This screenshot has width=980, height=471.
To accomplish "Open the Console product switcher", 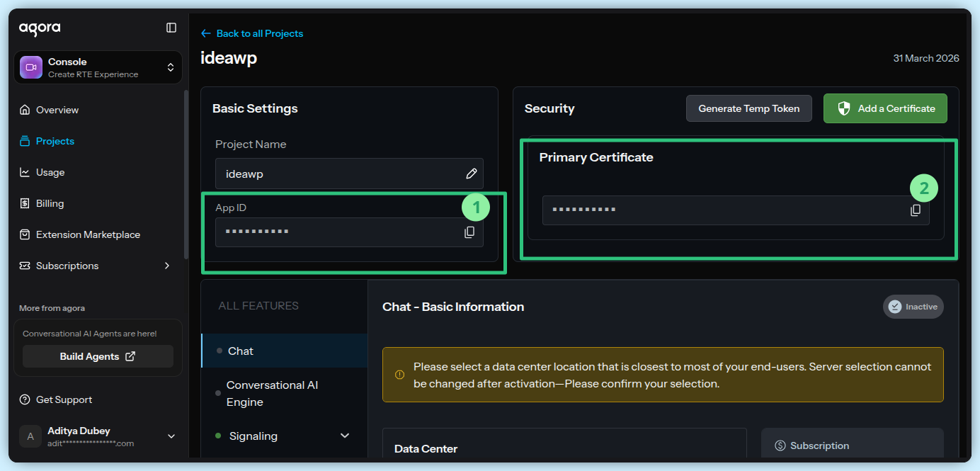I will coord(170,67).
